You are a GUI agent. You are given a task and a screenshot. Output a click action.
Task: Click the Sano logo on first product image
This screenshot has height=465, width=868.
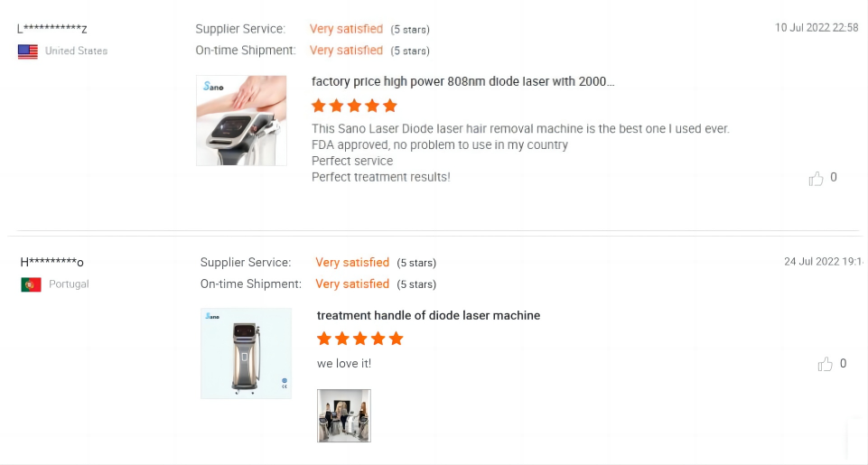point(213,87)
